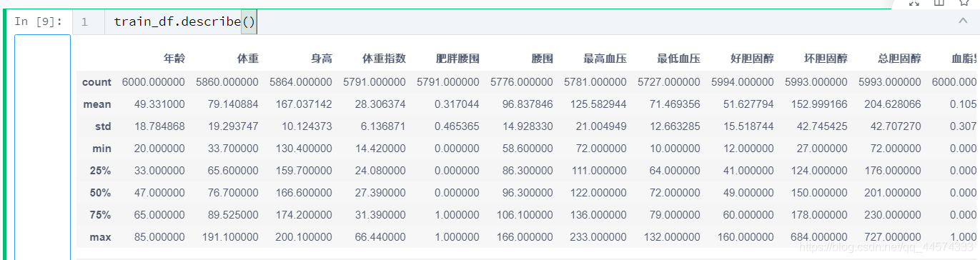Click the 身高 mean value 167.037142
Screen dimensions: 980x260
click(x=304, y=104)
